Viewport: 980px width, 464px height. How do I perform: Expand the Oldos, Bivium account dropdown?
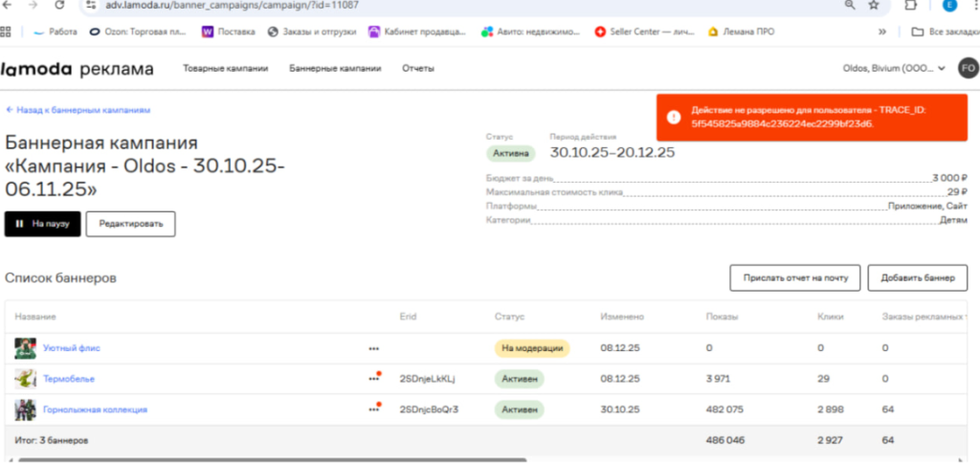[x=894, y=68]
